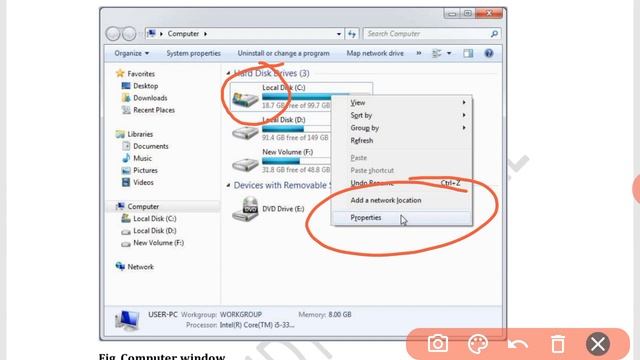The image size is (640, 360).
Task: Select New Volume (F:) in navigation tree
Action: tap(158, 243)
